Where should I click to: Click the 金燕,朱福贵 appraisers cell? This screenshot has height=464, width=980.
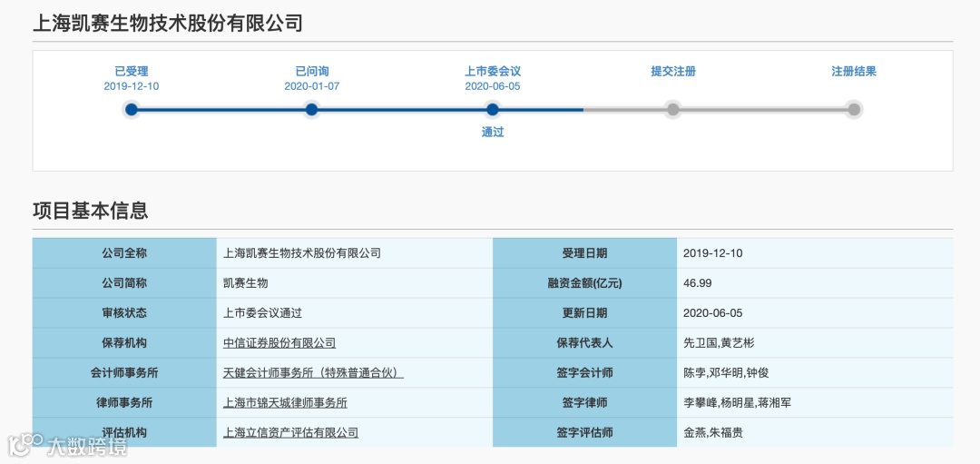[x=815, y=433]
